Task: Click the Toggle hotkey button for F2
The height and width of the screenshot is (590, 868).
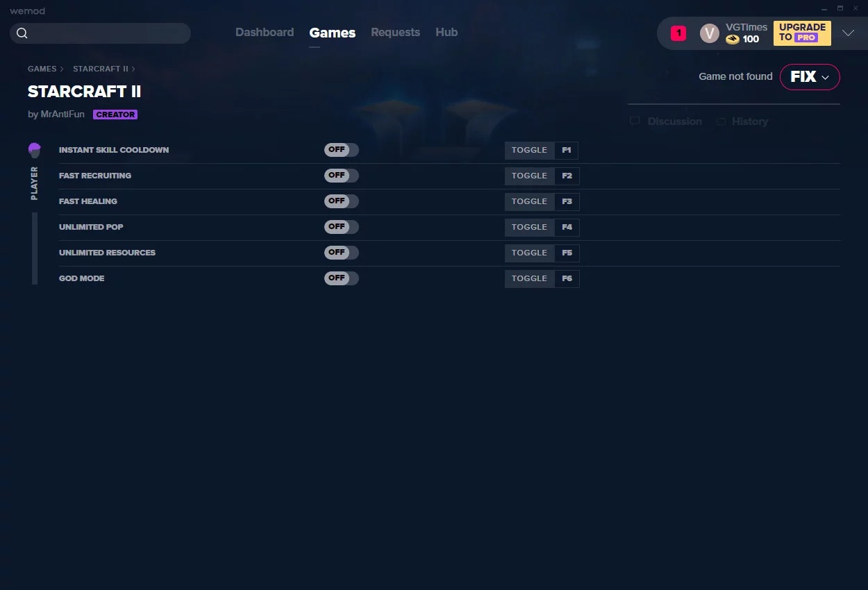Action: point(529,176)
